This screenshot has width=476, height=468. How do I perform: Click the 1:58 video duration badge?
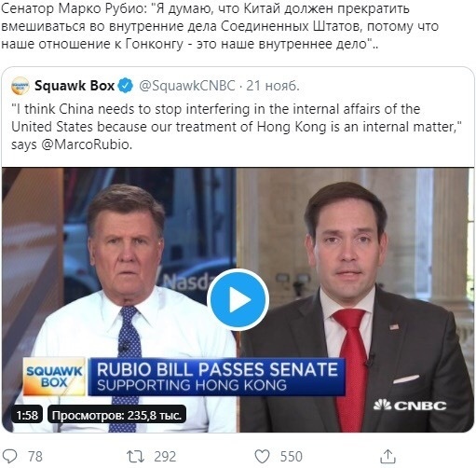[x=27, y=415]
